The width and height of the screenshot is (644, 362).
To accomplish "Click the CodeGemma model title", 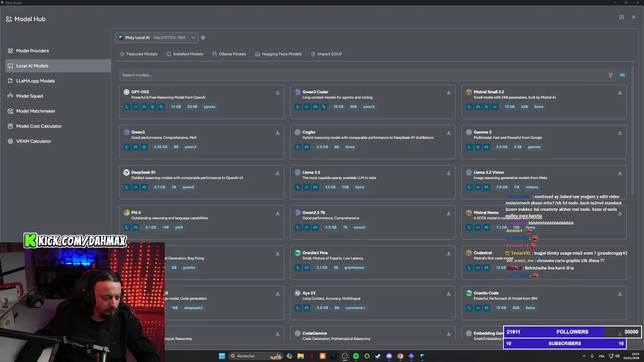I will (314, 333).
